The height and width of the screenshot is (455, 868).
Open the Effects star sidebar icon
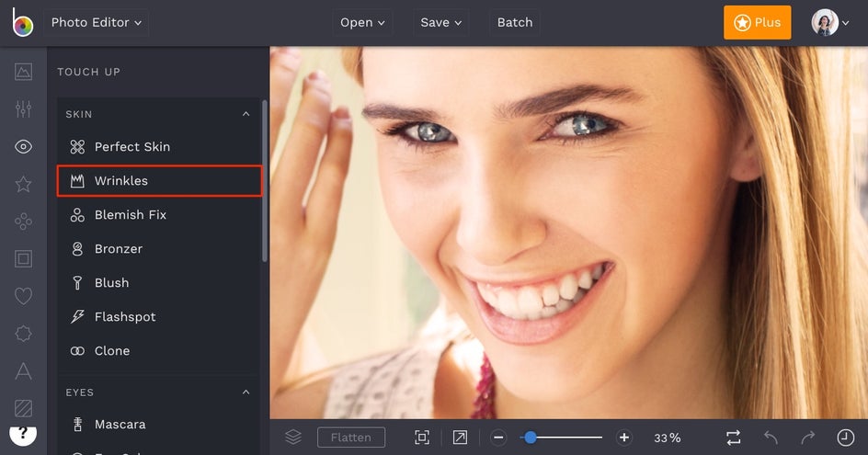pos(23,184)
